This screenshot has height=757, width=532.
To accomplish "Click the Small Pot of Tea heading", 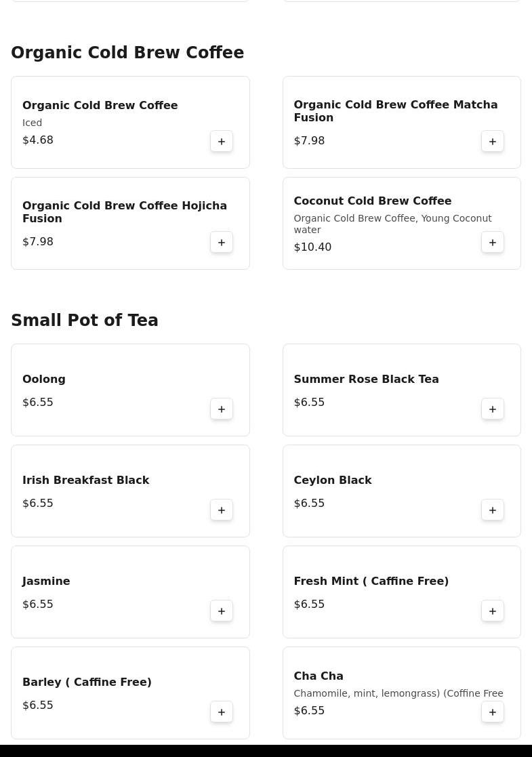I will point(85,321).
